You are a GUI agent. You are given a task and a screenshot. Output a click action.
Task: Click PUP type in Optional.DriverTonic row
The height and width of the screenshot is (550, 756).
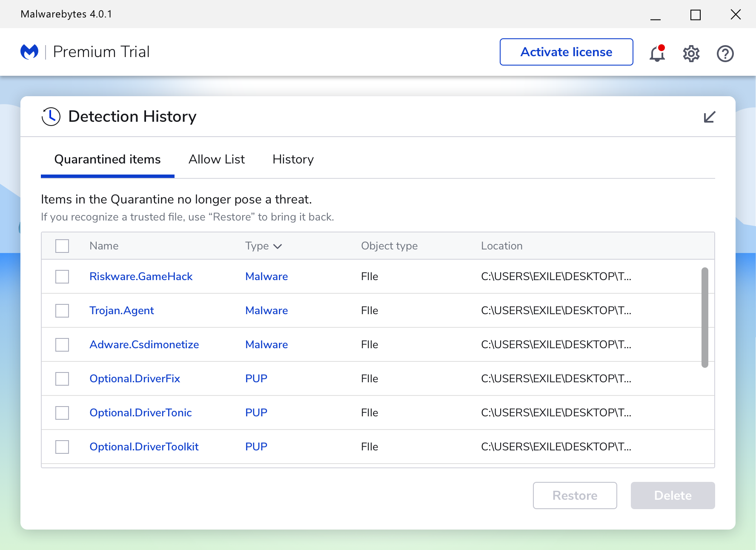[x=256, y=413]
